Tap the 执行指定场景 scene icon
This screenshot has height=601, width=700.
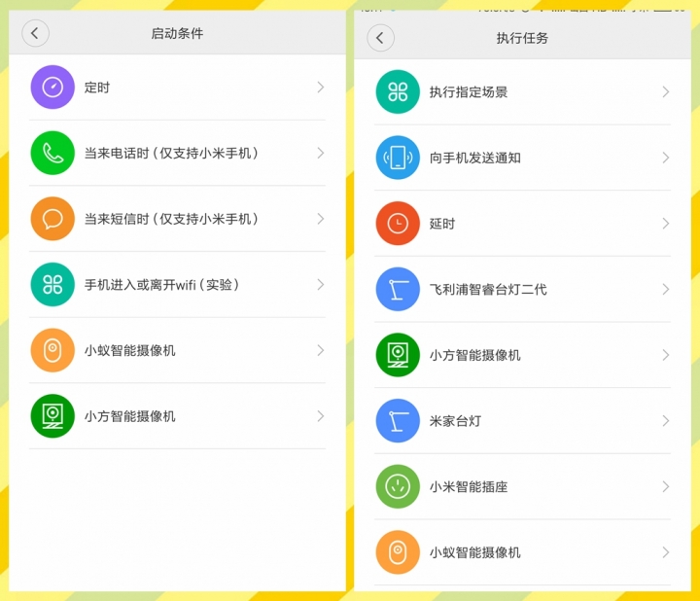click(x=398, y=92)
